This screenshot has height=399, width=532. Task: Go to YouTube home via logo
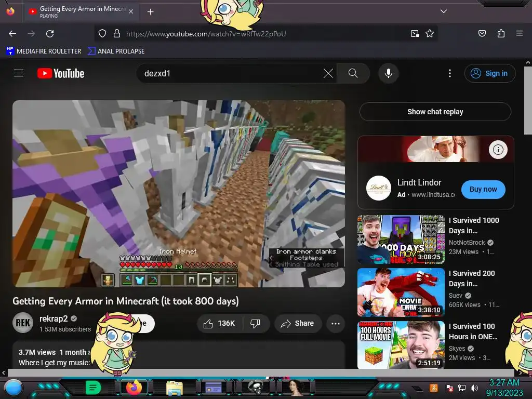[61, 73]
